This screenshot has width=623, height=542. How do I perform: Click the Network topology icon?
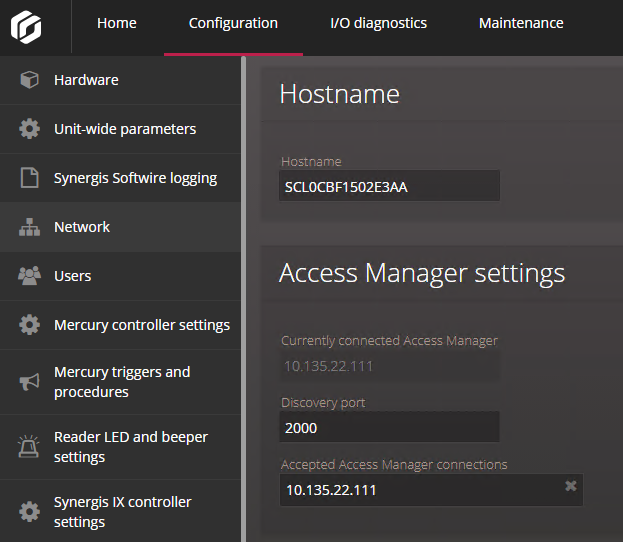click(x=29, y=227)
